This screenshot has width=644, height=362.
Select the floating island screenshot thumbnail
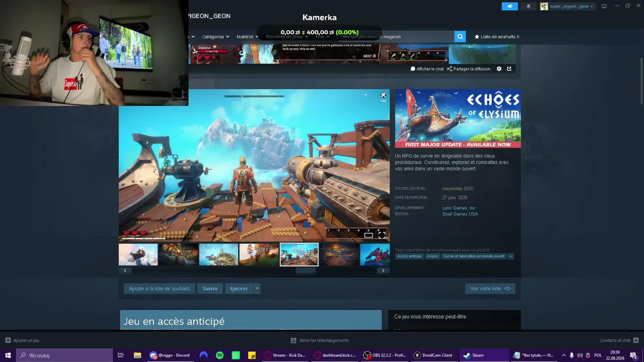tap(218, 254)
